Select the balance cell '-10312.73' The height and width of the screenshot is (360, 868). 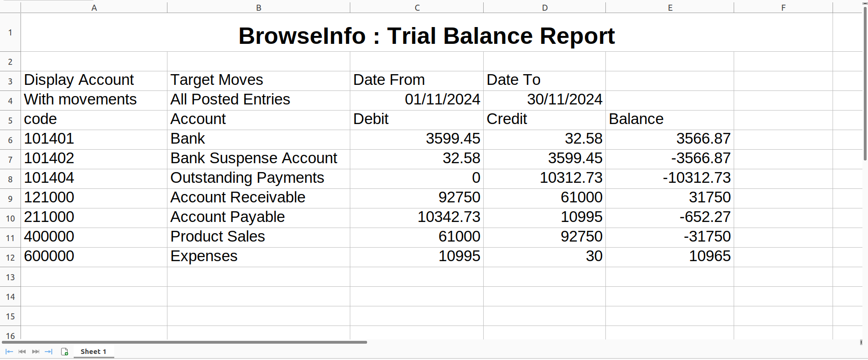670,179
